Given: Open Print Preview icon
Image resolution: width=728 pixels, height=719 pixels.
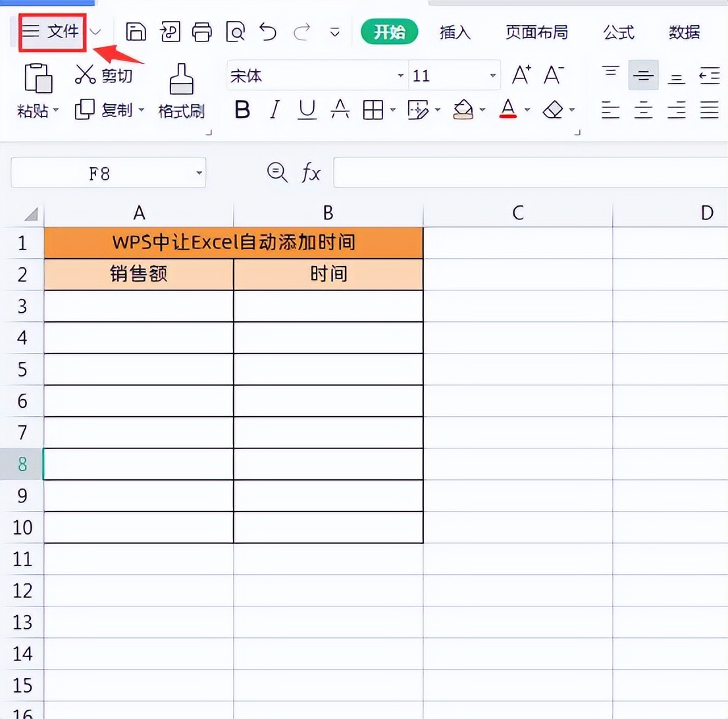Looking at the screenshot, I should point(236,32).
